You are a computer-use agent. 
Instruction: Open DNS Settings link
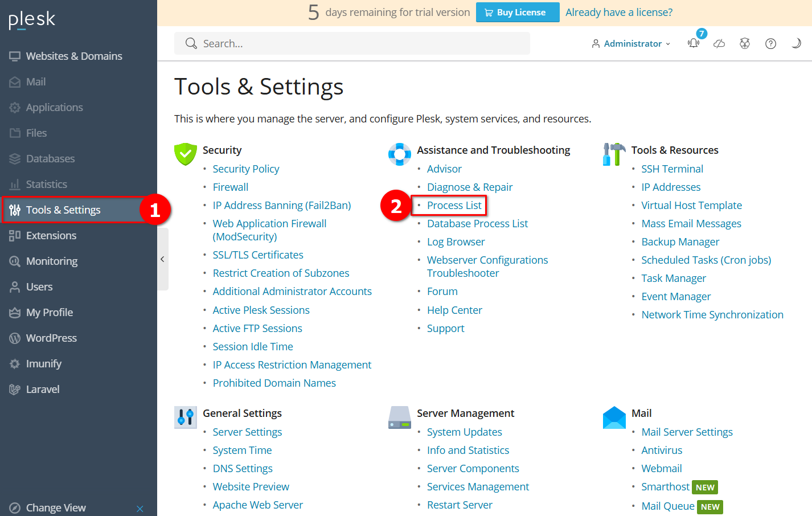click(243, 468)
